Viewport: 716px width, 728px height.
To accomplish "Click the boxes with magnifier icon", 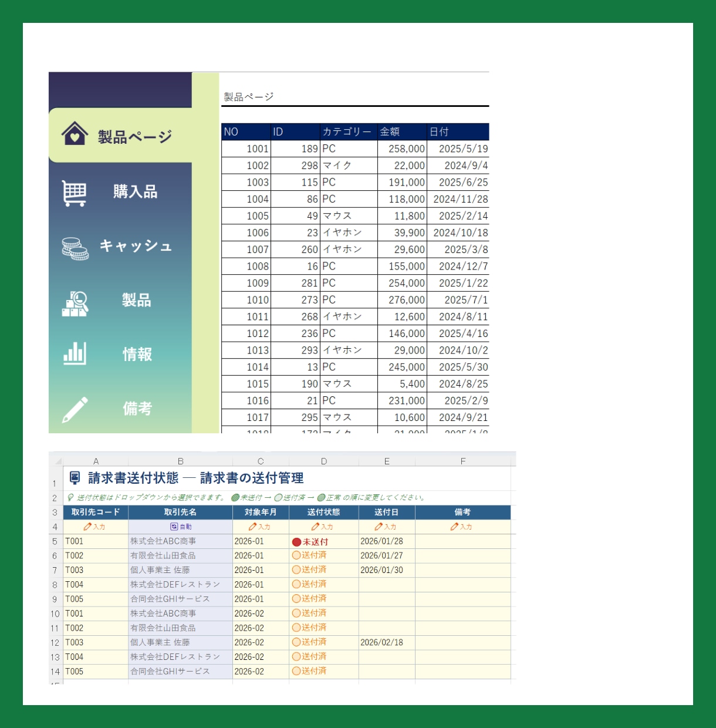I will coord(75,304).
